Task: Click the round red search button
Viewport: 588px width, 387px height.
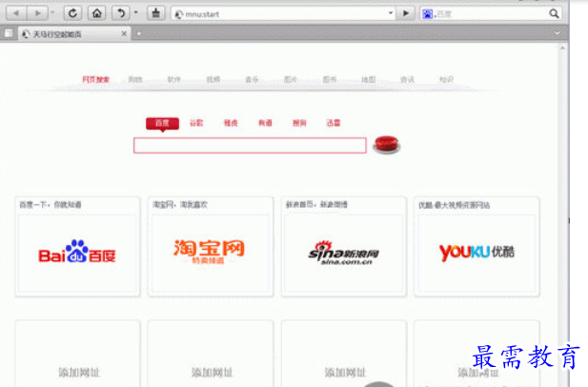Action: click(386, 145)
